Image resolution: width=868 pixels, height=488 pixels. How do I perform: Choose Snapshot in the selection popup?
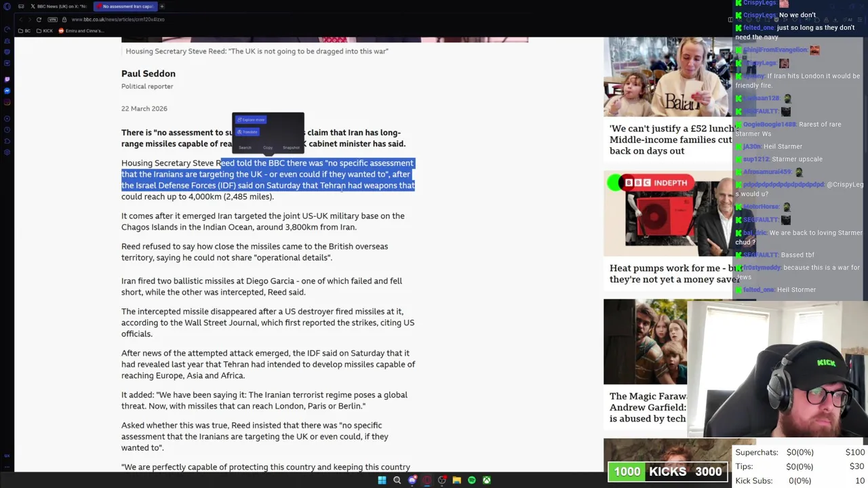(291, 147)
